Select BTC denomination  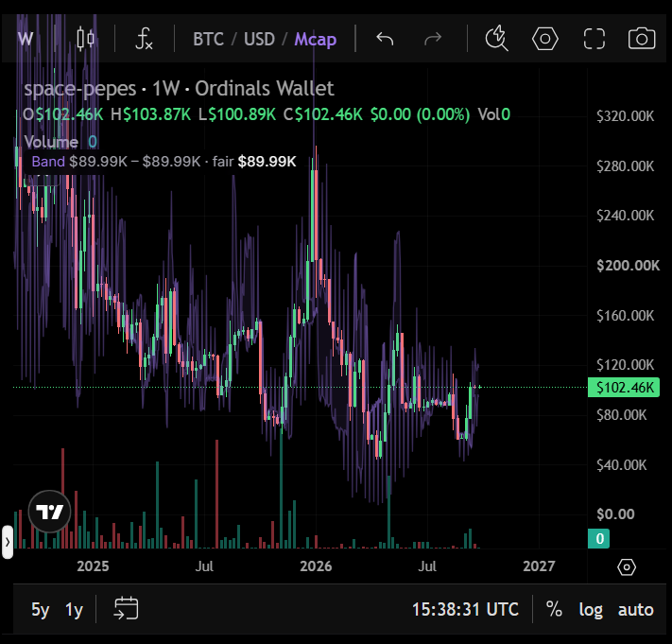[208, 39]
